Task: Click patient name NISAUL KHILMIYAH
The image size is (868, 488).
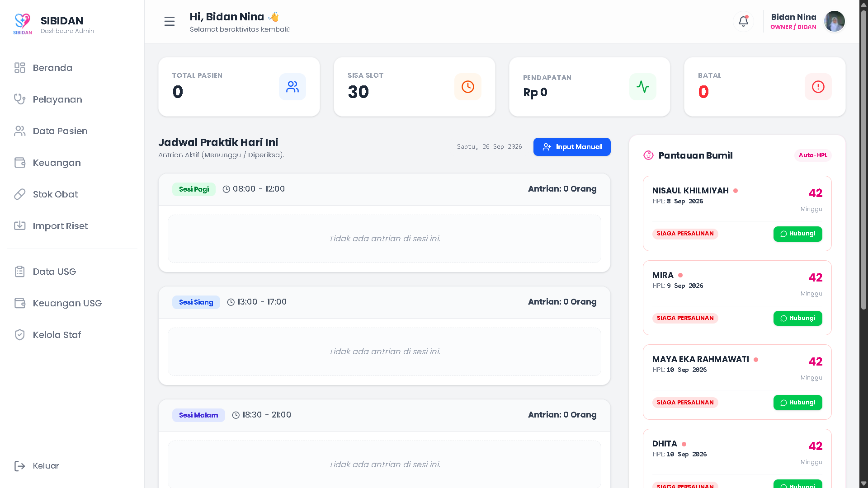Action: pyautogui.click(x=690, y=191)
